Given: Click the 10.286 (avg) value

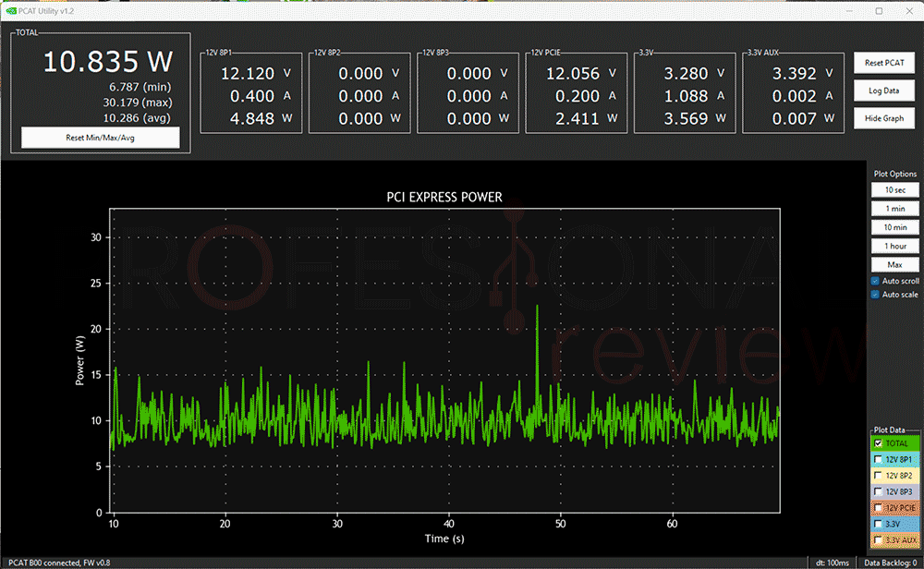Looking at the screenshot, I should click(137, 118).
